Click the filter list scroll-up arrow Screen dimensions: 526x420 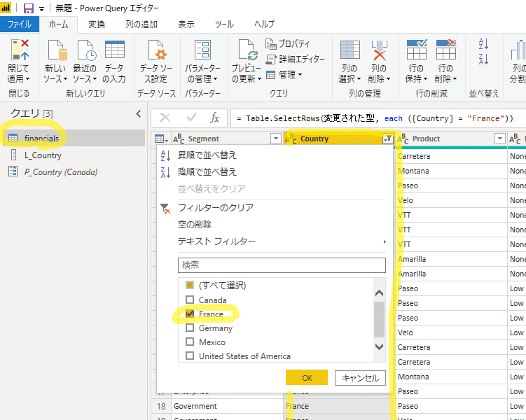pos(379,293)
